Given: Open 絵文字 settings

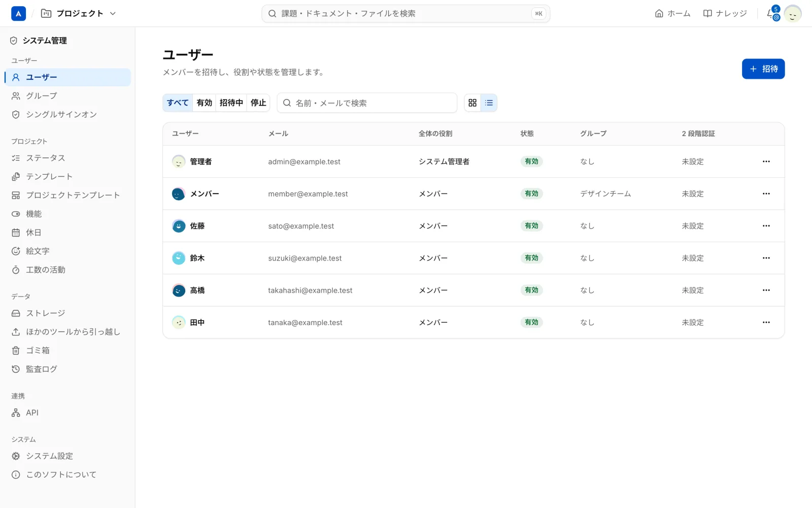Looking at the screenshot, I should pos(67,251).
